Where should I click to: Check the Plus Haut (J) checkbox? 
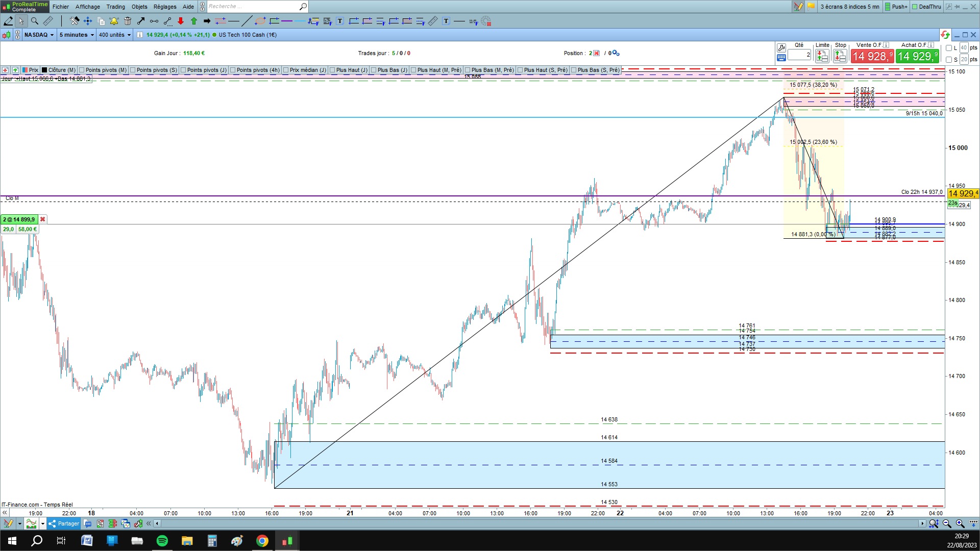tap(332, 70)
